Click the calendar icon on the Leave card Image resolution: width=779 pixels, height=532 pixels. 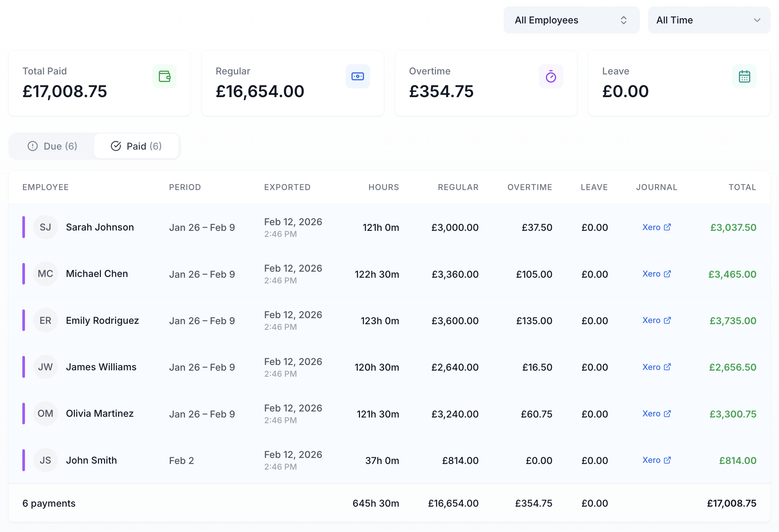(744, 76)
